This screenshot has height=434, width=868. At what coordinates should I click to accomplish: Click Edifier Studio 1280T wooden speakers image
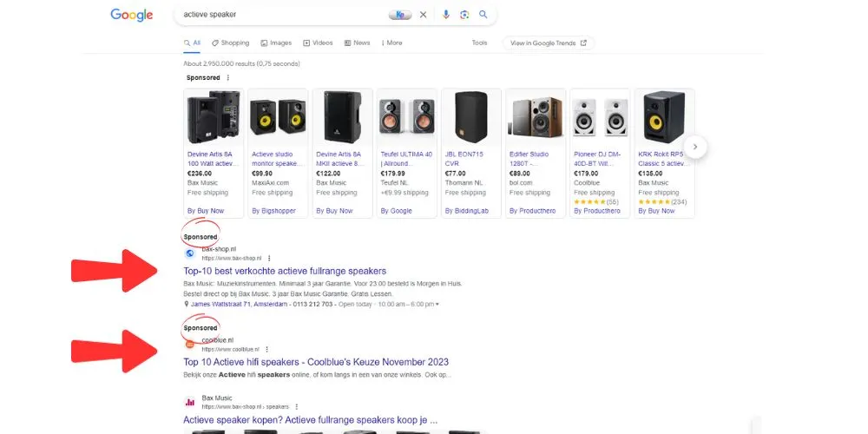(536, 117)
